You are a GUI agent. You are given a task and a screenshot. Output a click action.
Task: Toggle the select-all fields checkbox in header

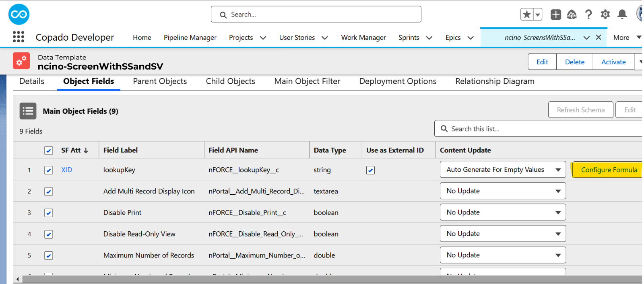(x=49, y=150)
